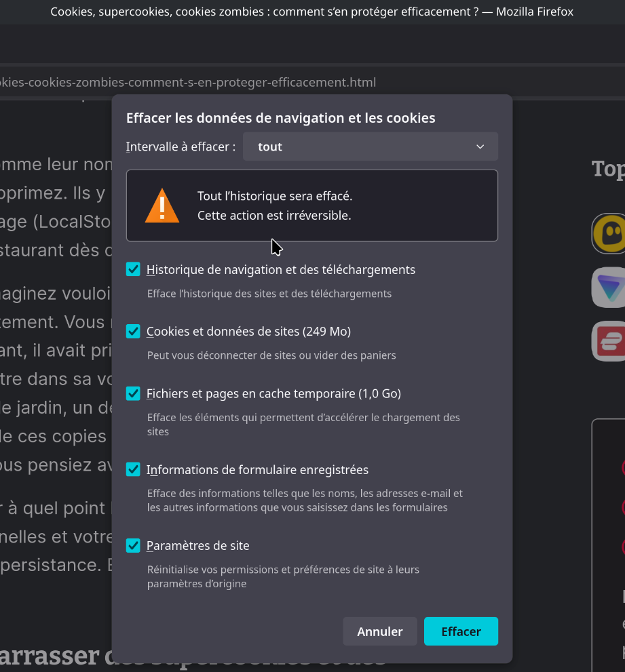Disable Informations de formulaire enregistrées checkbox
This screenshot has width=625, height=672.
pos(133,469)
